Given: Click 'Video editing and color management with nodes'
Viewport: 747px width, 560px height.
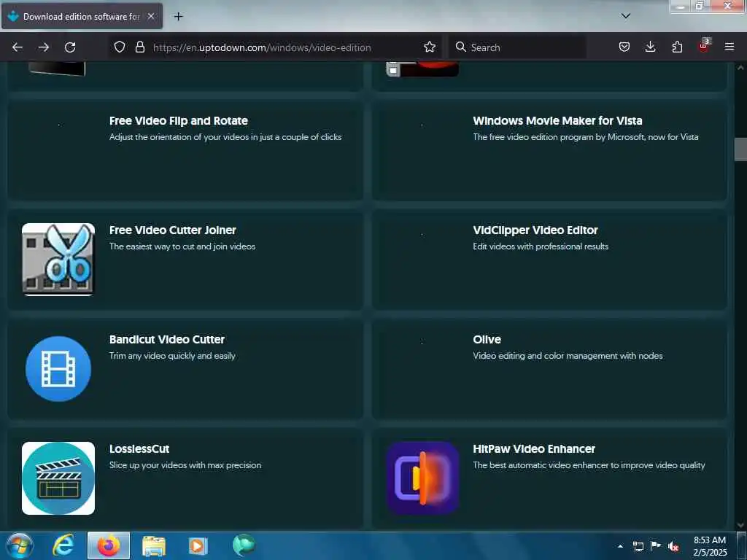Looking at the screenshot, I should tap(568, 356).
